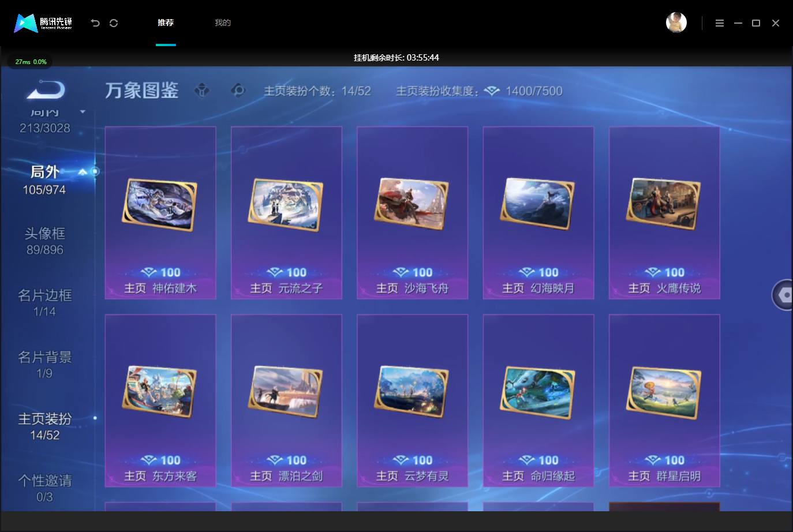This screenshot has height=532, width=793.
Task: Select the 名片背景 1/9 category
Action: pos(44,365)
